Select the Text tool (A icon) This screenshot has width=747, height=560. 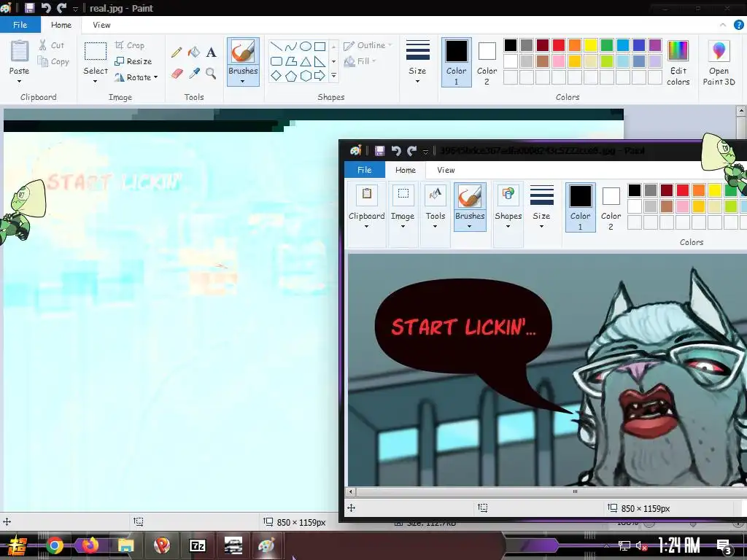pyautogui.click(x=211, y=52)
